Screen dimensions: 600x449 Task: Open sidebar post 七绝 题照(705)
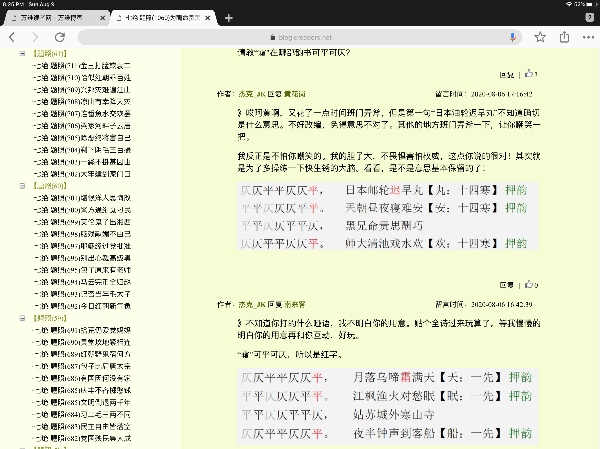coord(82,138)
